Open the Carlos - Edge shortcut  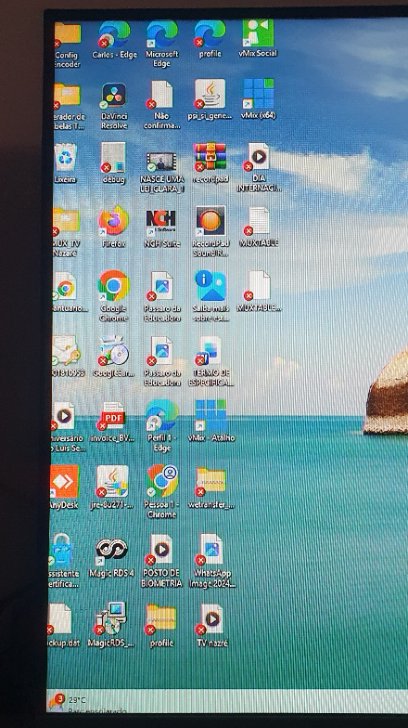114,40
